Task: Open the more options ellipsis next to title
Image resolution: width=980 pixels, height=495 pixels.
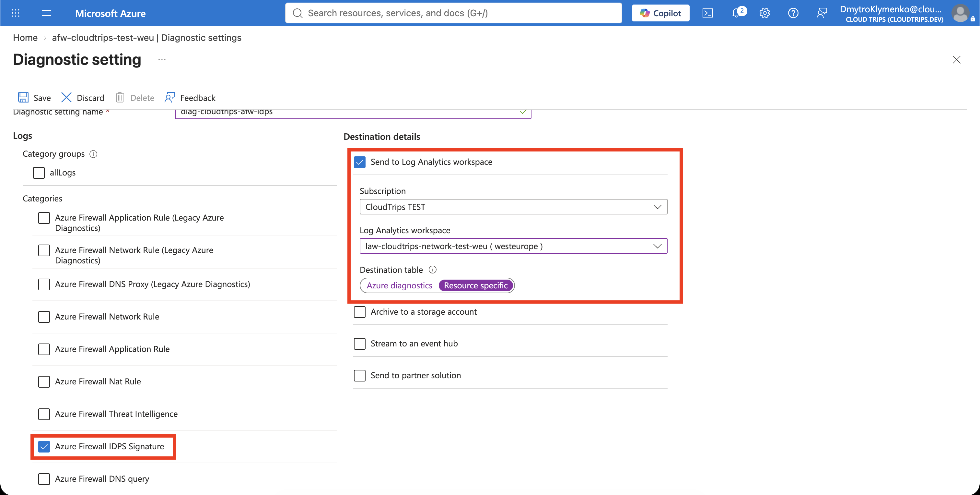Action: point(162,60)
